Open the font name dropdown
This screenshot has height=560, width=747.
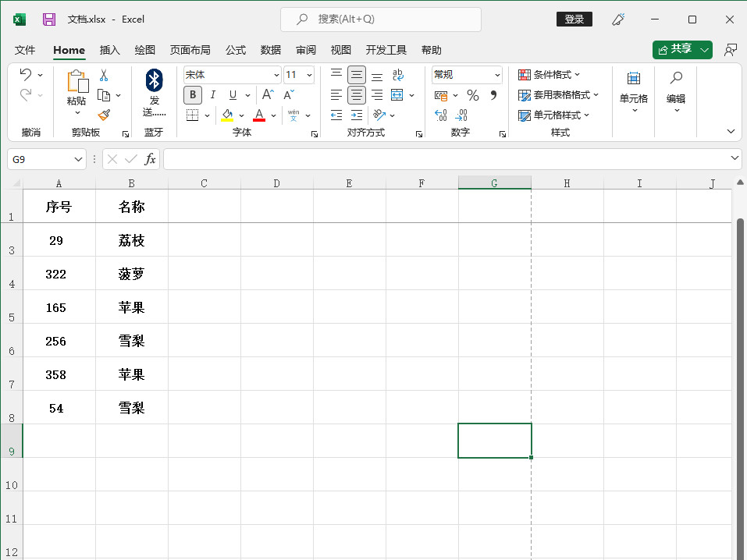click(x=276, y=75)
